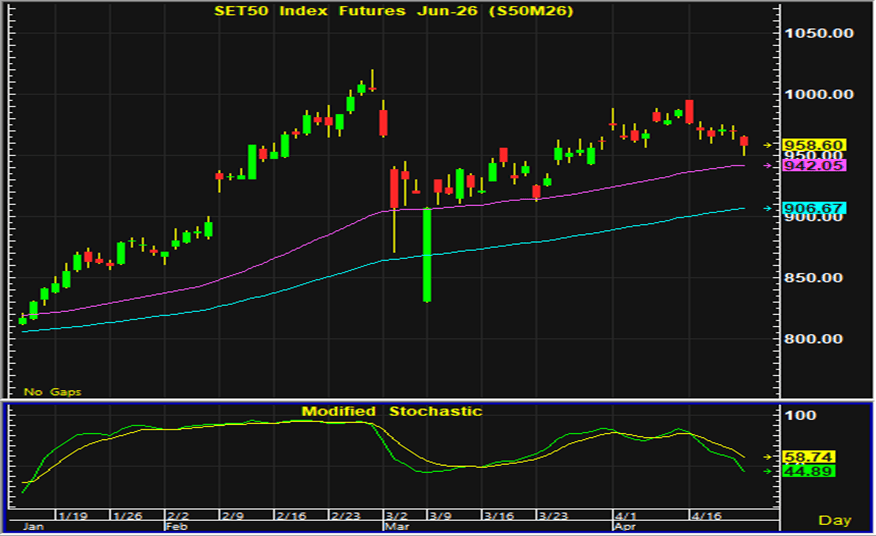Click the tall green candle at March low
This screenshot has width=876, height=536.
[427, 254]
